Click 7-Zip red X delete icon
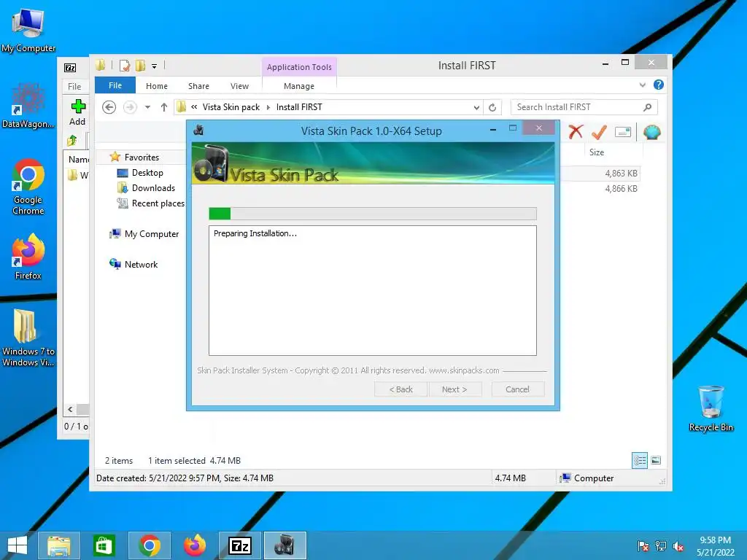 pos(576,132)
